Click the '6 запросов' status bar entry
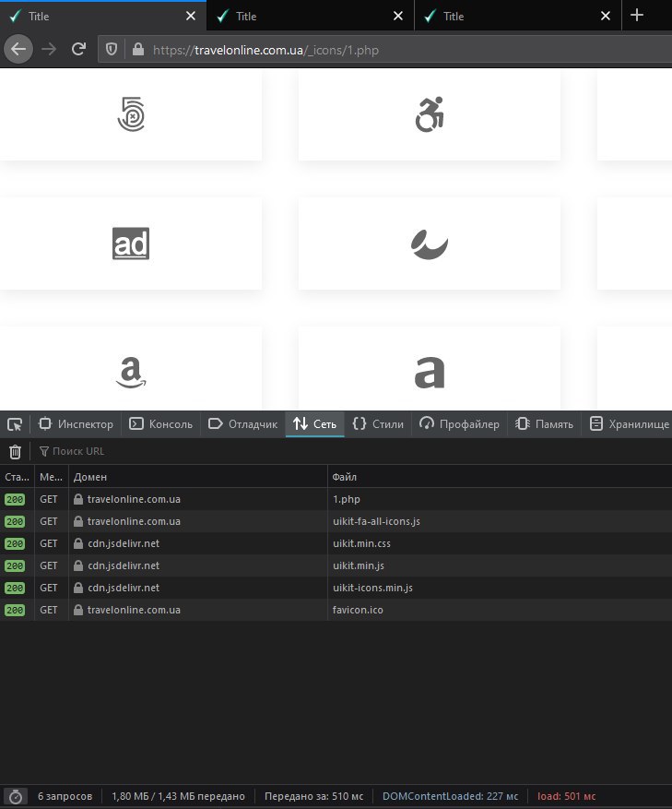This screenshot has height=809, width=672. pyautogui.click(x=65, y=797)
